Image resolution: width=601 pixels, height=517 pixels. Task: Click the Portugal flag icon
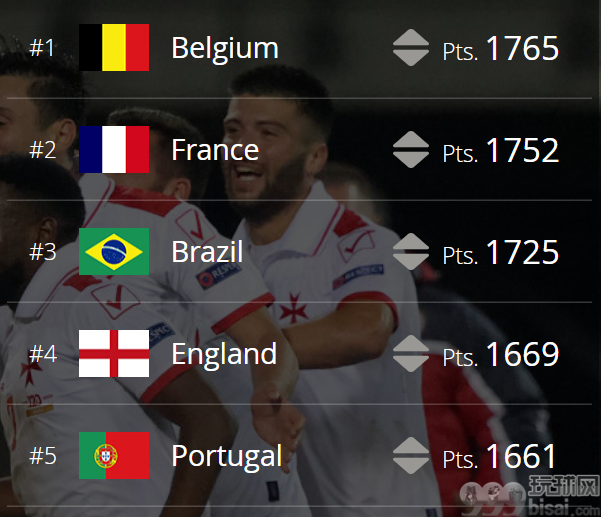(114, 455)
